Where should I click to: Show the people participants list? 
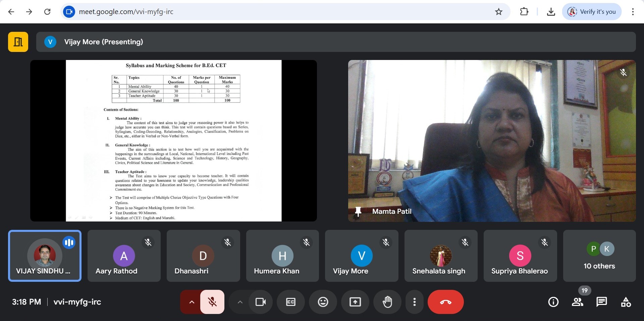[577, 302]
